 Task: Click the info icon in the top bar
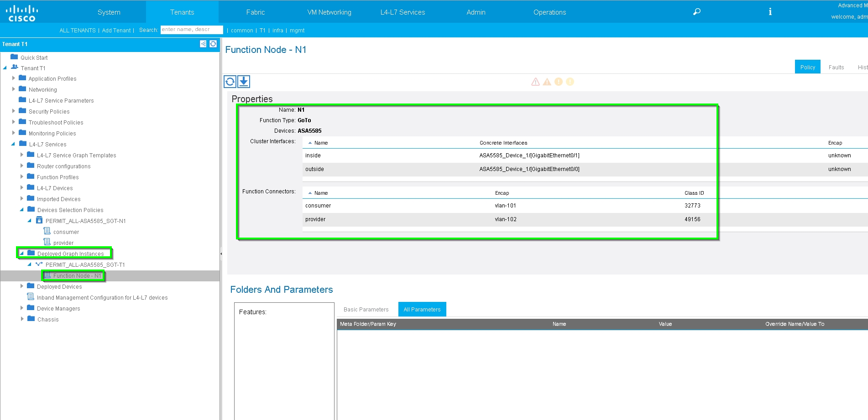coord(770,12)
